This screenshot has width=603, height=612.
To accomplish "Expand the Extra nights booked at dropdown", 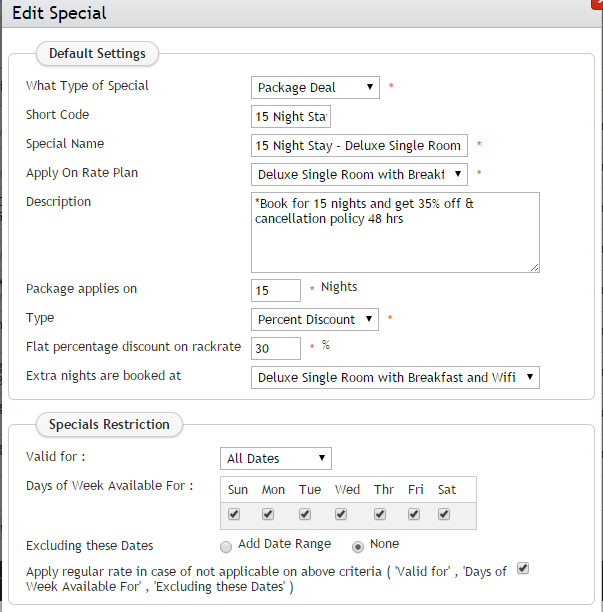I will point(395,377).
